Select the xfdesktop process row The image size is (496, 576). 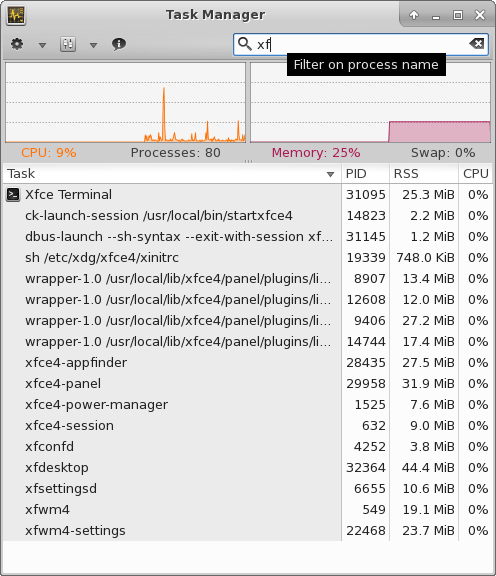[x=248, y=468]
